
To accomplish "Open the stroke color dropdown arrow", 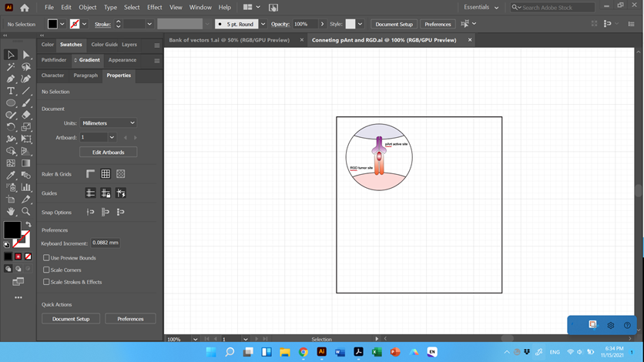I will 84,24.
